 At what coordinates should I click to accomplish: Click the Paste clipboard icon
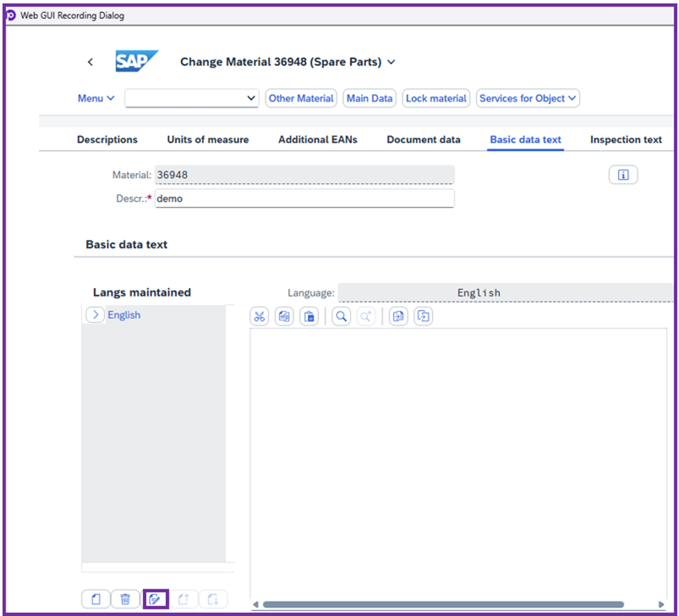click(309, 316)
